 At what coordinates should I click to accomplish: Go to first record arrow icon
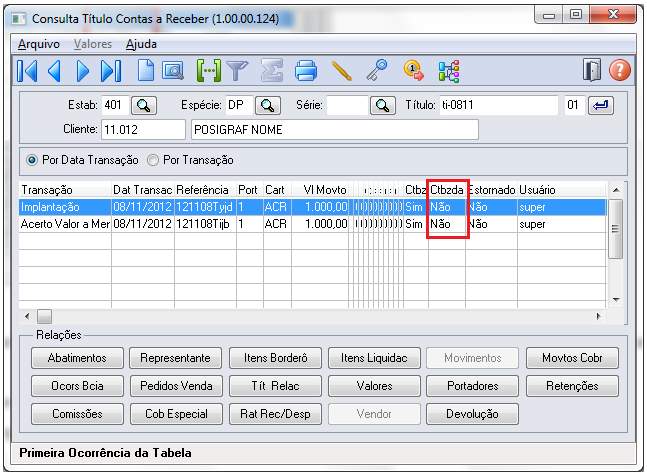point(27,71)
